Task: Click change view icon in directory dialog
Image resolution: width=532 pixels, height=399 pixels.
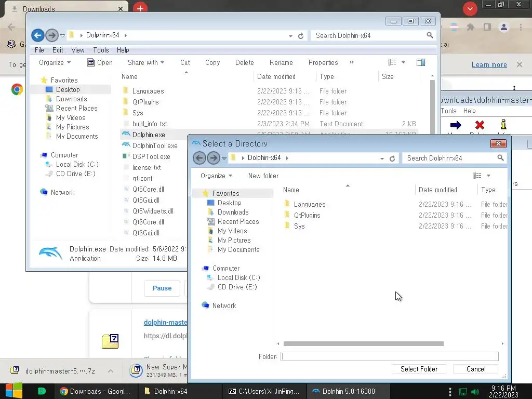Action: pos(477,176)
